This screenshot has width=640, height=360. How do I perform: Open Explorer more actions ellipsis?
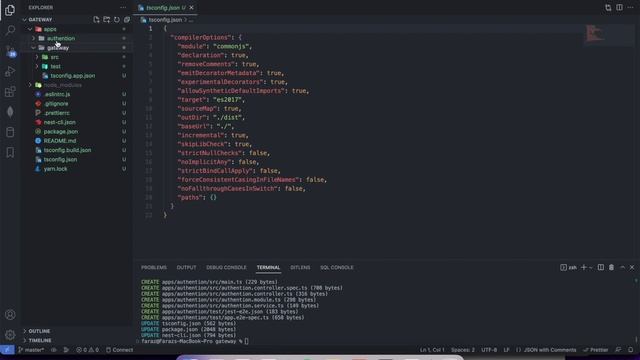(x=123, y=7)
